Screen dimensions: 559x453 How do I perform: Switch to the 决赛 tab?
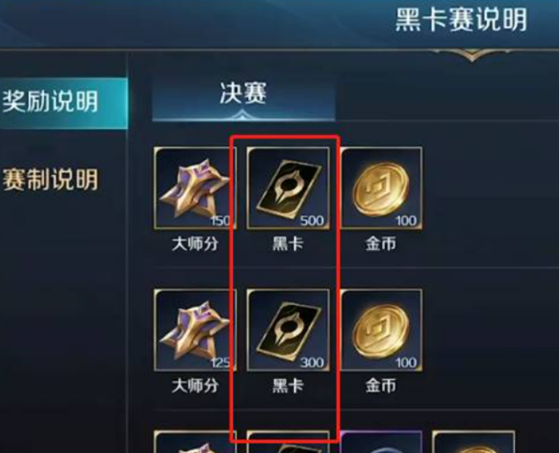coord(243,98)
